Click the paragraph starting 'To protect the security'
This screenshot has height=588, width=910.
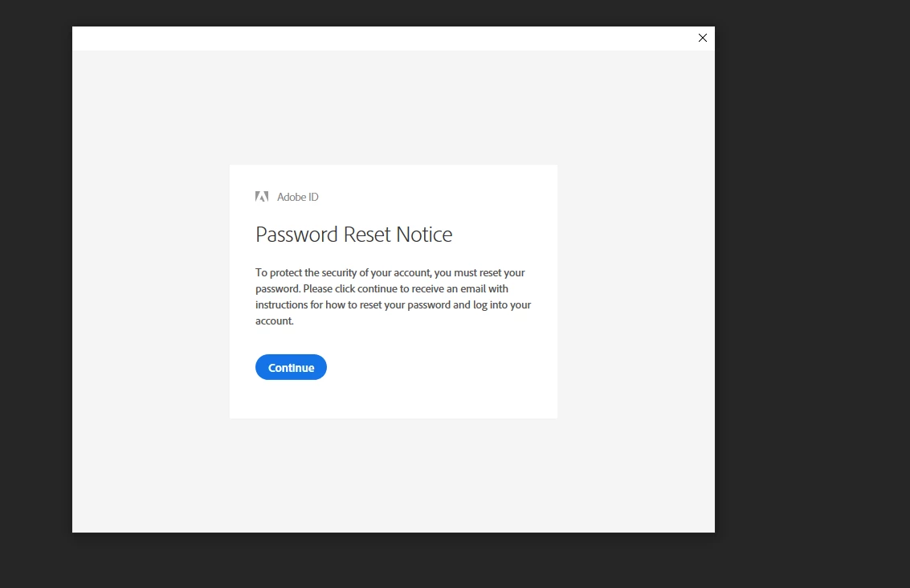pos(393,296)
